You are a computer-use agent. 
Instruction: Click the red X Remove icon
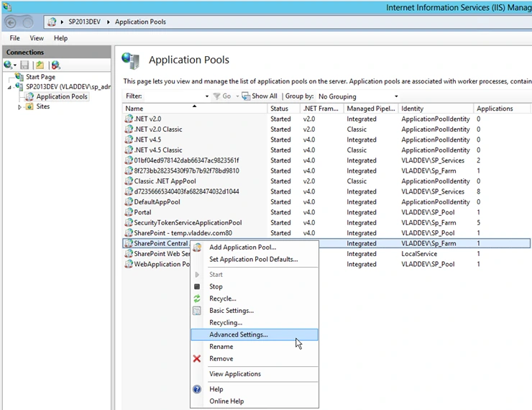coord(197,358)
